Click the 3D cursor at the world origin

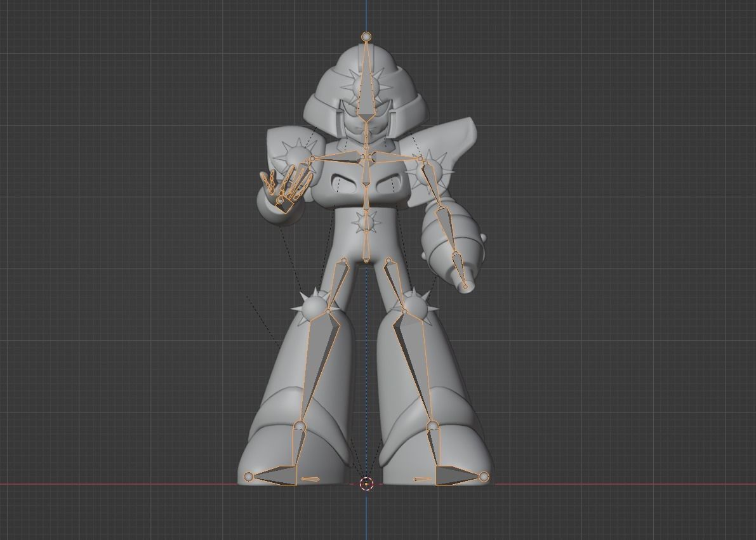pos(366,484)
